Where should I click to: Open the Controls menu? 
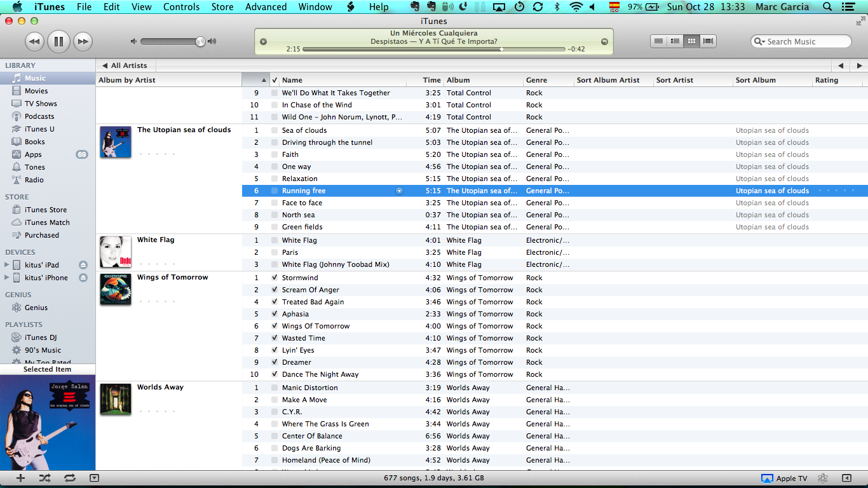[x=182, y=7]
